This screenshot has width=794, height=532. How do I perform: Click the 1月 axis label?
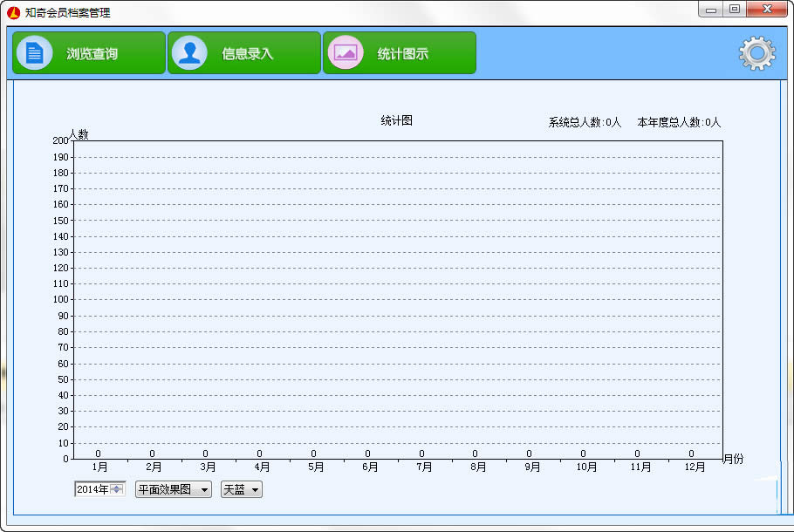pyautogui.click(x=99, y=467)
